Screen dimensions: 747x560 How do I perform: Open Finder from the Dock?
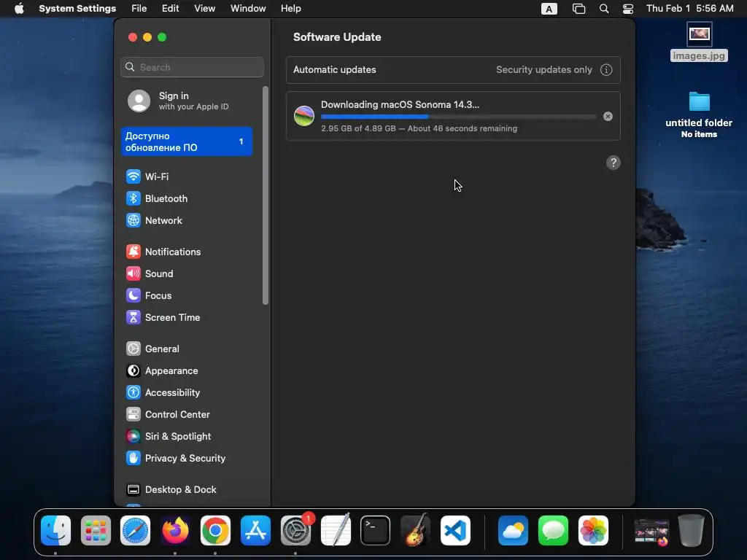(55, 531)
